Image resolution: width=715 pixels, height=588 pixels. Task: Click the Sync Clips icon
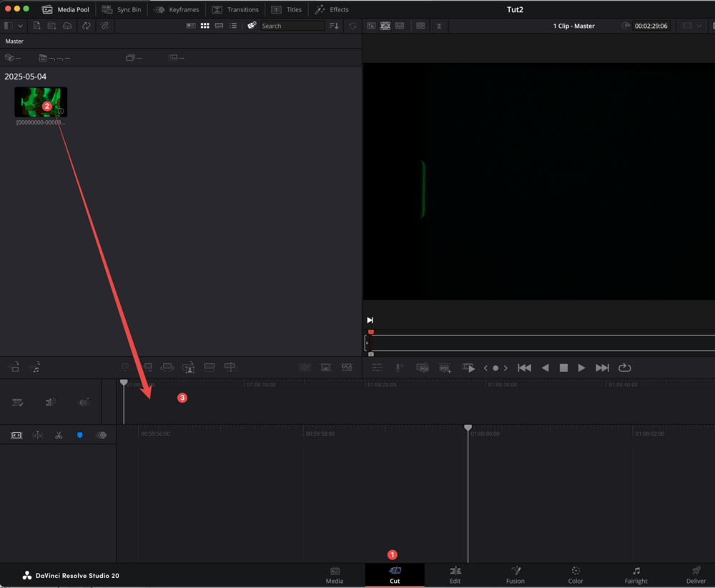coord(86,26)
